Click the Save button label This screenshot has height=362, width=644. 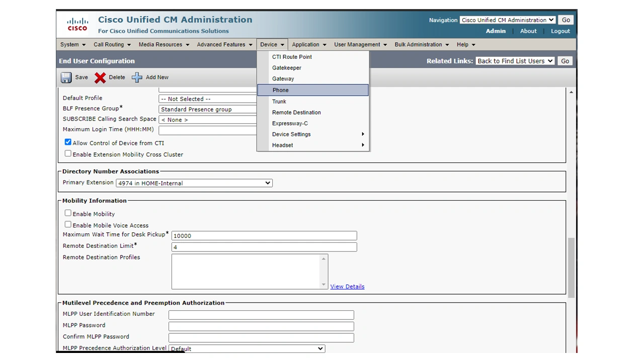[82, 77]
